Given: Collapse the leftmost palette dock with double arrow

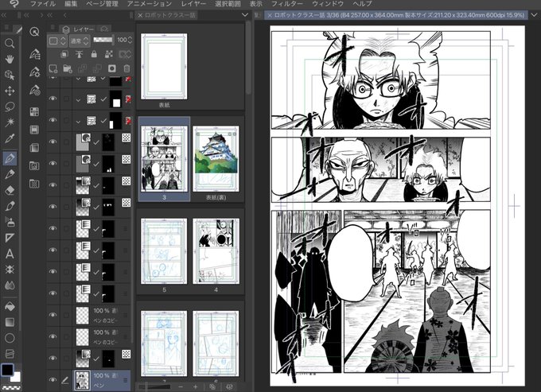Looking at the screenshot, I should click(4, 15).
